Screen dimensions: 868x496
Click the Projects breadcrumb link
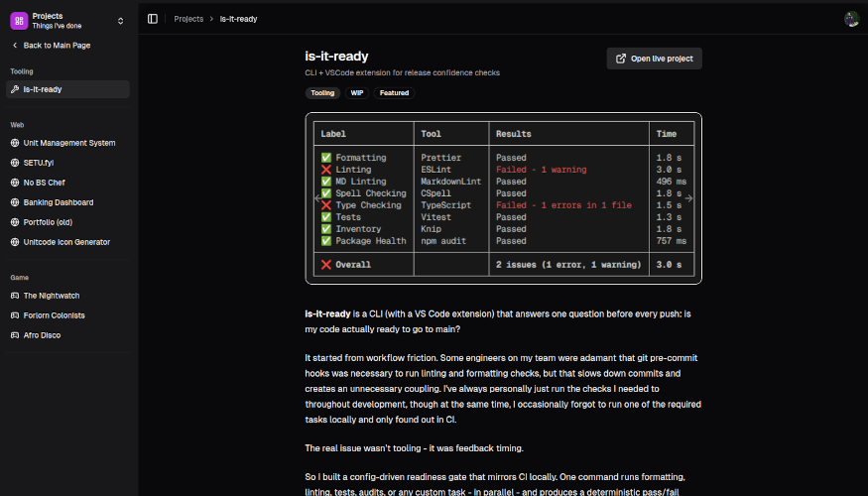(188, 19)
